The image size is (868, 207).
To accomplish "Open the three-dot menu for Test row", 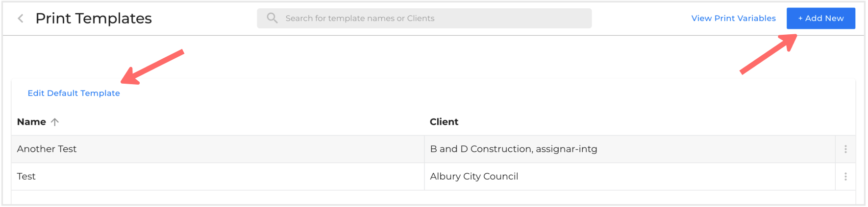I will tap(845, 177).
